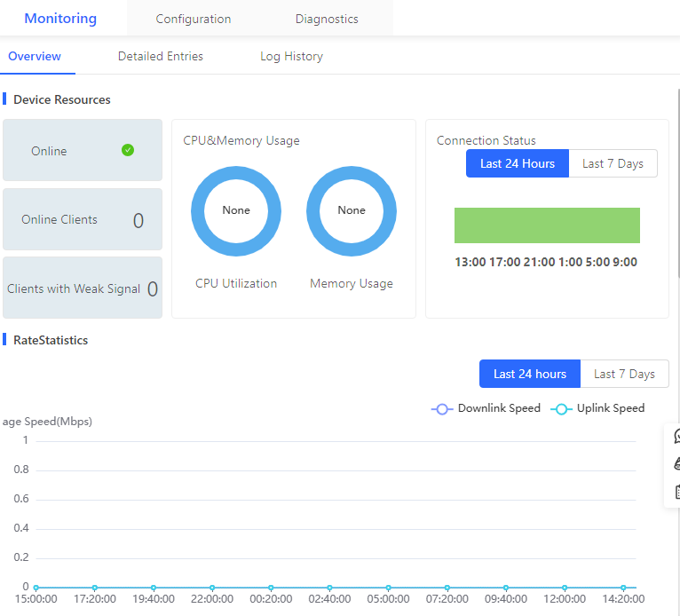Toggle Downlink Speed legend marker
Screen dimensions: 680x616
click(442, 409)
